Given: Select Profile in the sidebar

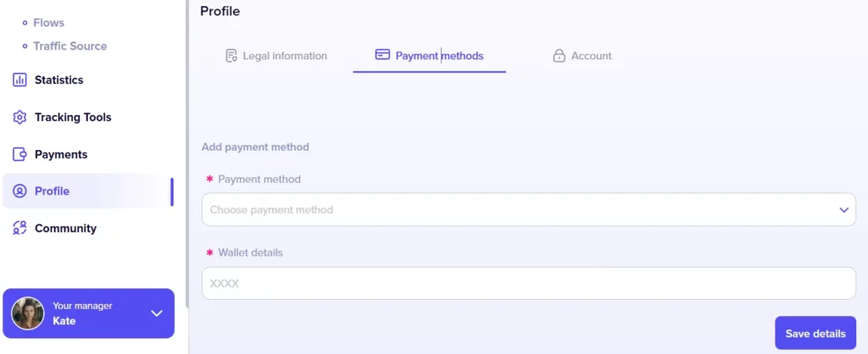Looking at the screenshot, I should click(x=88, y=191).
